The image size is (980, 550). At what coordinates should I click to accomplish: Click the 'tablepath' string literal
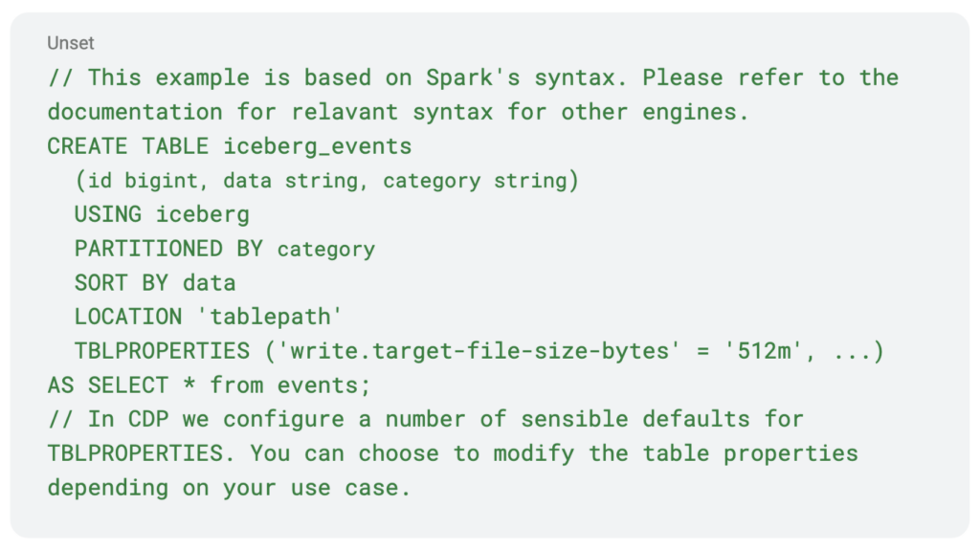click(270, 317)
